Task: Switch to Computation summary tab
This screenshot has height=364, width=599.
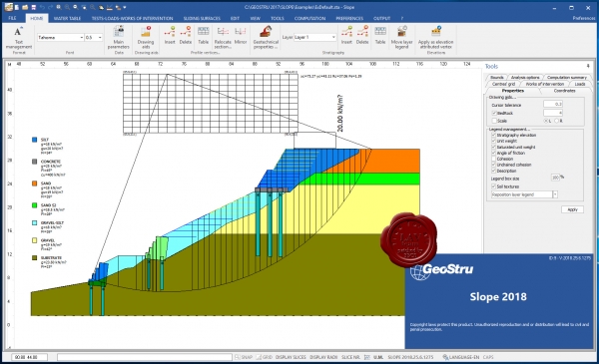Action: coord(566,78)
